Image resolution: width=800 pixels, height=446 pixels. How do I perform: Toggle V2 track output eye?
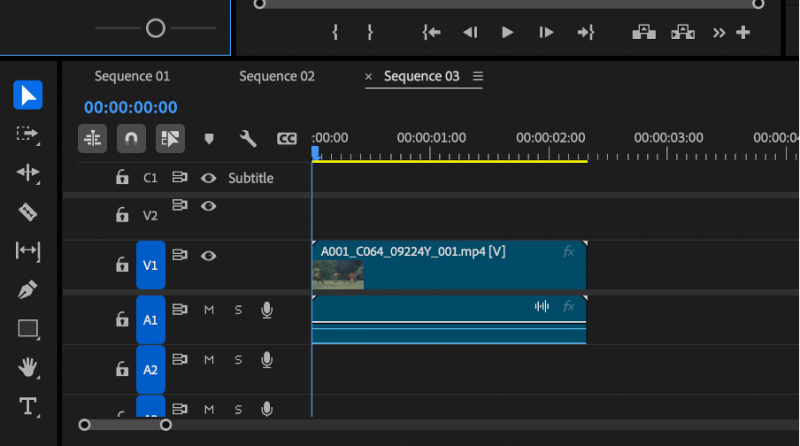[208, 206]
